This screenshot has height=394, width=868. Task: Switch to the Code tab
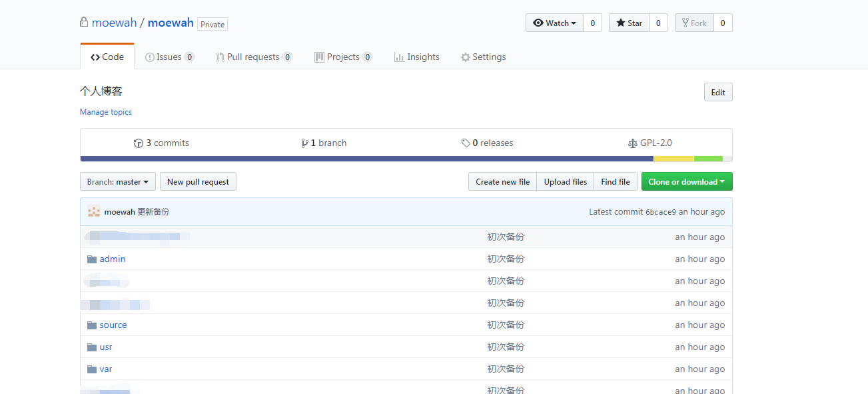pos(107,57)
